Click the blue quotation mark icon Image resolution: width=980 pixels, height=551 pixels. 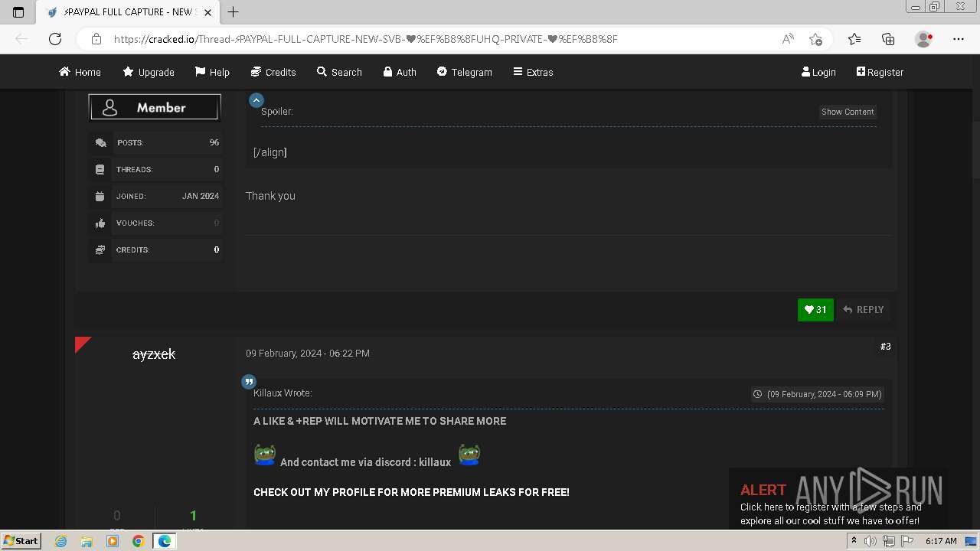point(249,381)
